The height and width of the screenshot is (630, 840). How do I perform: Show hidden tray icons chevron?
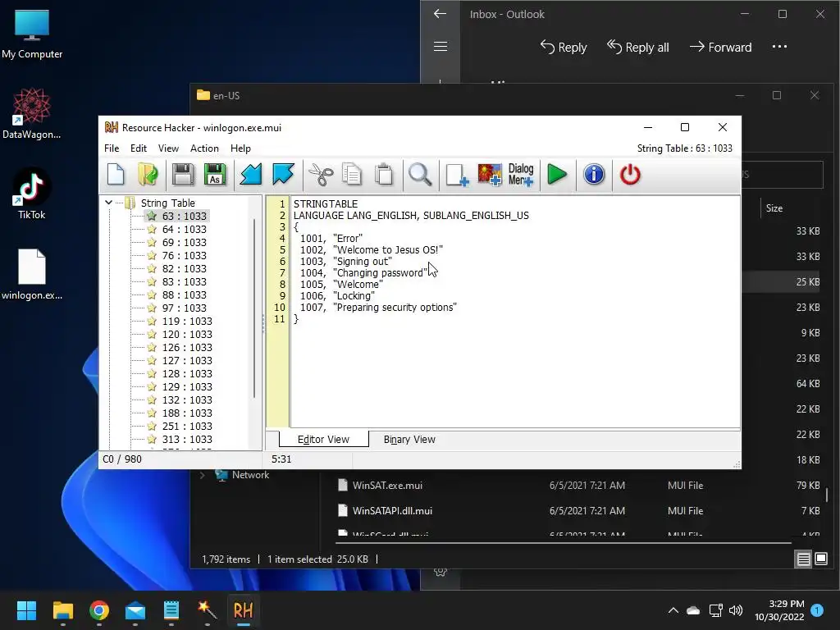tap(673, 610)
